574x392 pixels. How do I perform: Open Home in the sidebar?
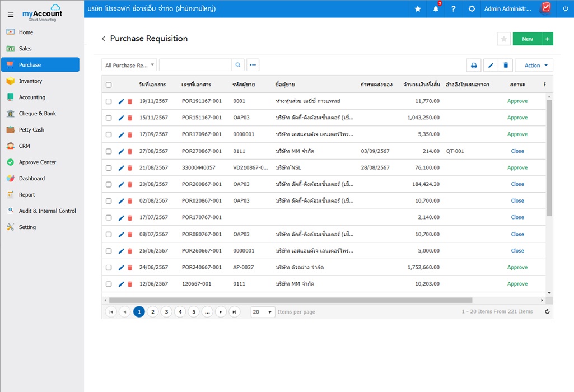pyautogui.click(x=40, y=32)
